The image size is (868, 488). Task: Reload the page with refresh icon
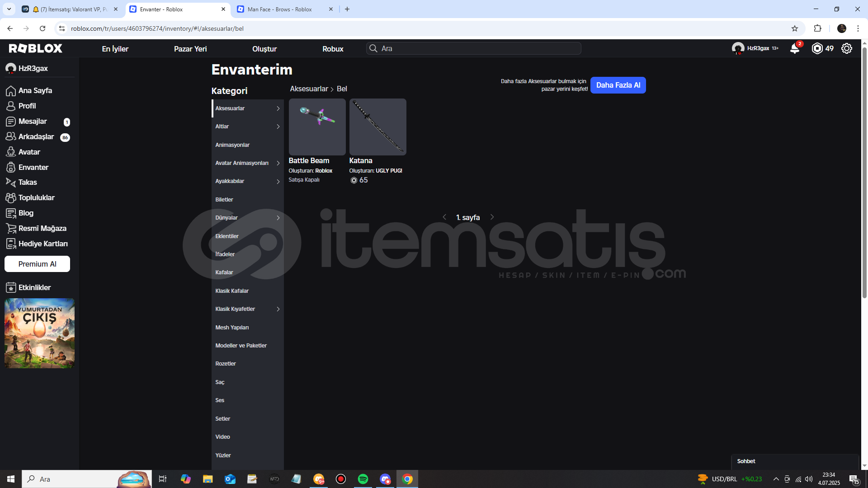tap(42, 28)
